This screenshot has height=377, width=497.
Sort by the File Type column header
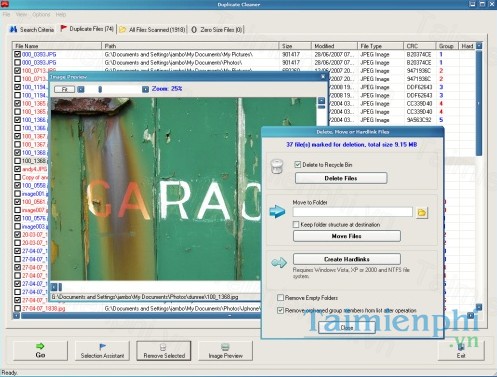pyautogui.click(x=380, y=46)
